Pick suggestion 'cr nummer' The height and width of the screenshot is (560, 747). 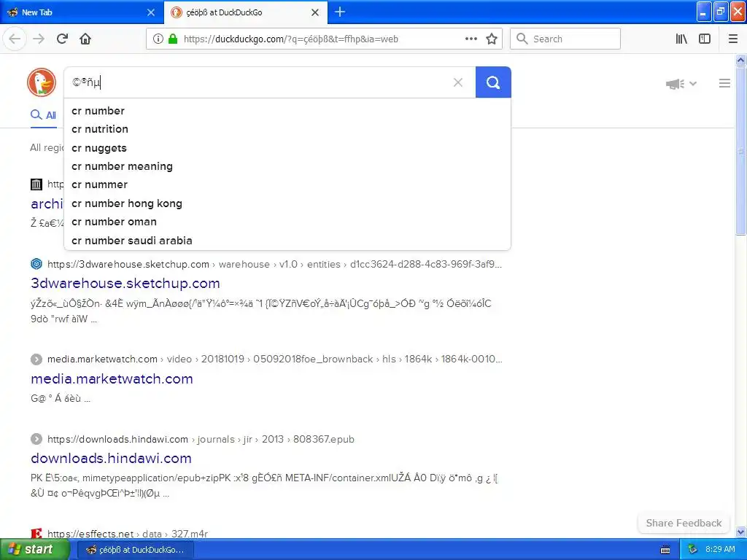(x=287, y=184)
